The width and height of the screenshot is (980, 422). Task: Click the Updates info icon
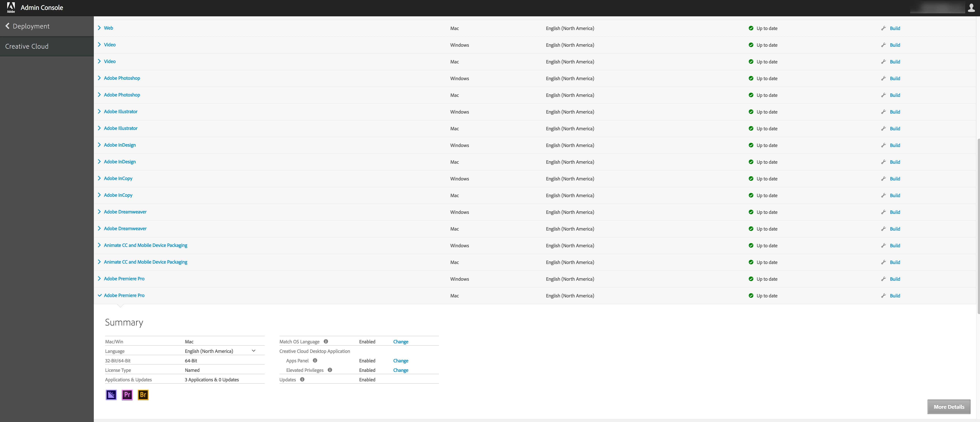click(x=302, y=379)
